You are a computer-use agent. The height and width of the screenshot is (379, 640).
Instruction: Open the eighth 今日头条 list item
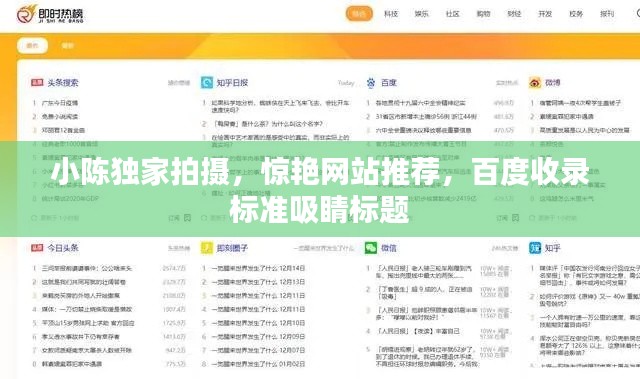click(72, 364)
